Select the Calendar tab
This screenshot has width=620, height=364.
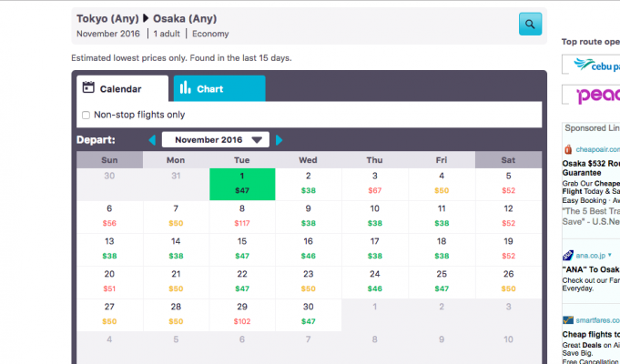point(122,88)
